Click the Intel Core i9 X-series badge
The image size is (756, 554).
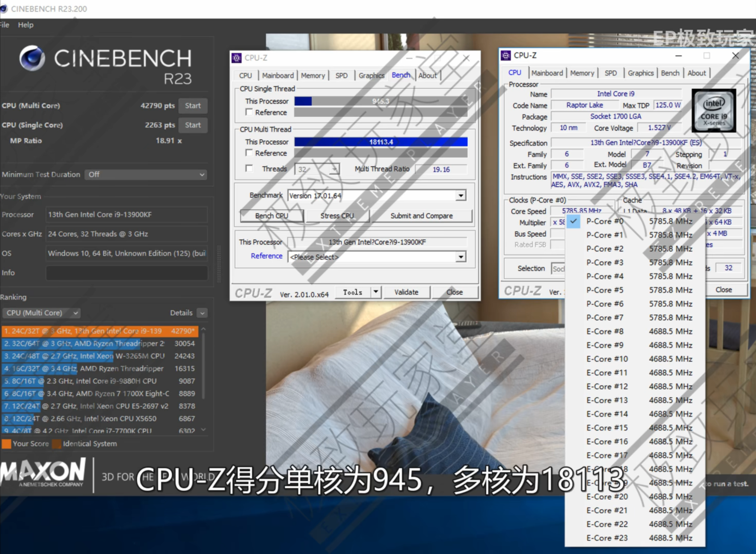coord(713,111)
